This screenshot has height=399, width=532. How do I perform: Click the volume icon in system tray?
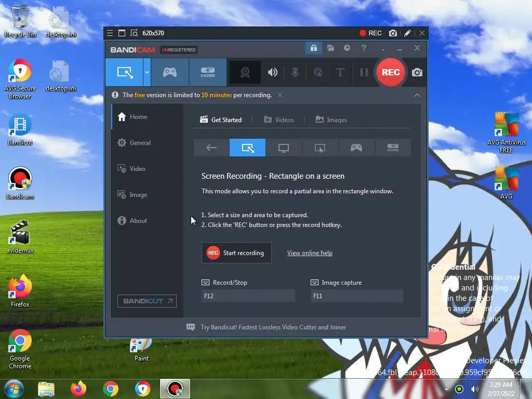[x=475, y=389]
